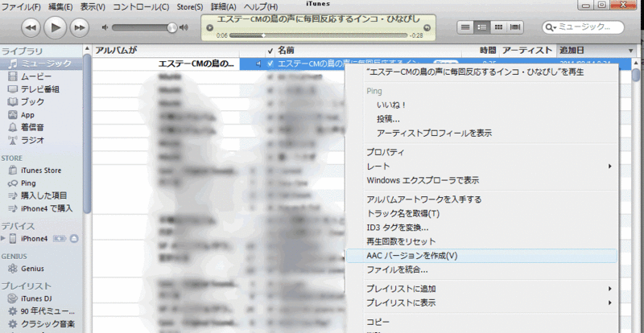Open the 編集(E) menu
The height and width of the screenshot is (333, 644).
pyautogui.click(x=60, y=7)
